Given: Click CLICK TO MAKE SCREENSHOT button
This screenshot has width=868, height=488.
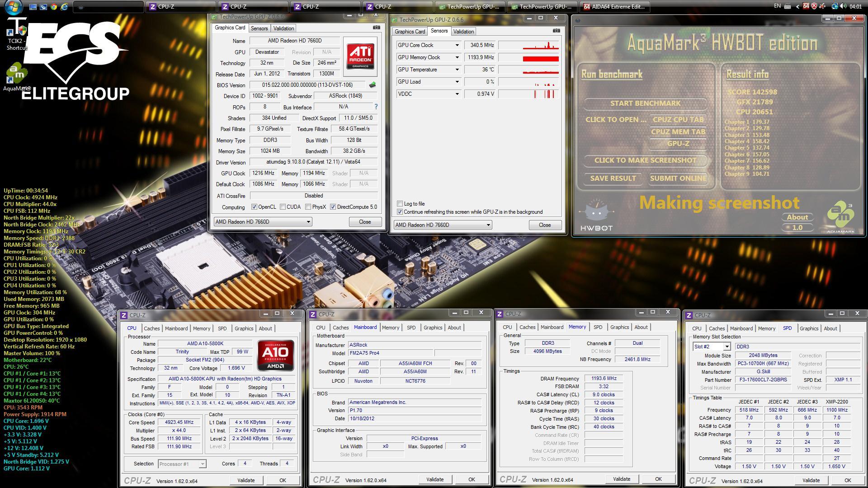Looking at the screenshot, I should click(x=645, y=160).
